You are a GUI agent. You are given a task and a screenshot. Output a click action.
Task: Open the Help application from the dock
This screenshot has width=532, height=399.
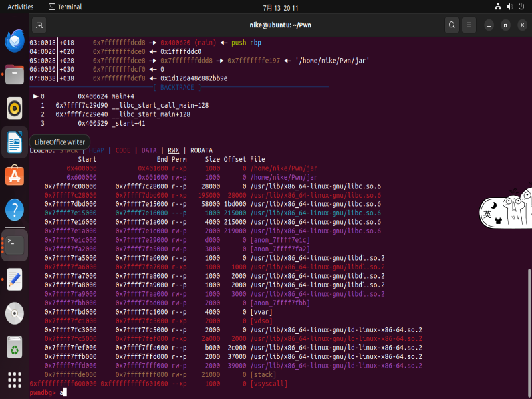15,209
